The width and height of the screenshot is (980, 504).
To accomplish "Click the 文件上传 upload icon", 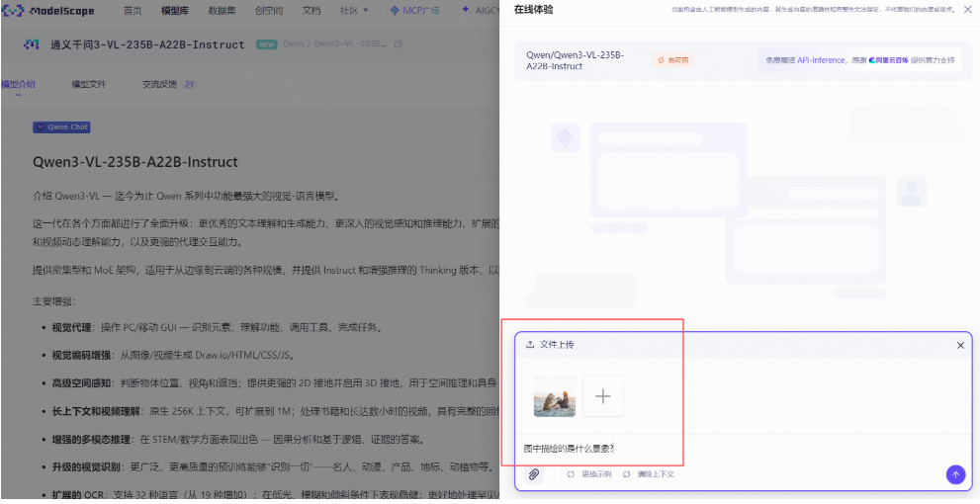I will [x=530, y=345].
